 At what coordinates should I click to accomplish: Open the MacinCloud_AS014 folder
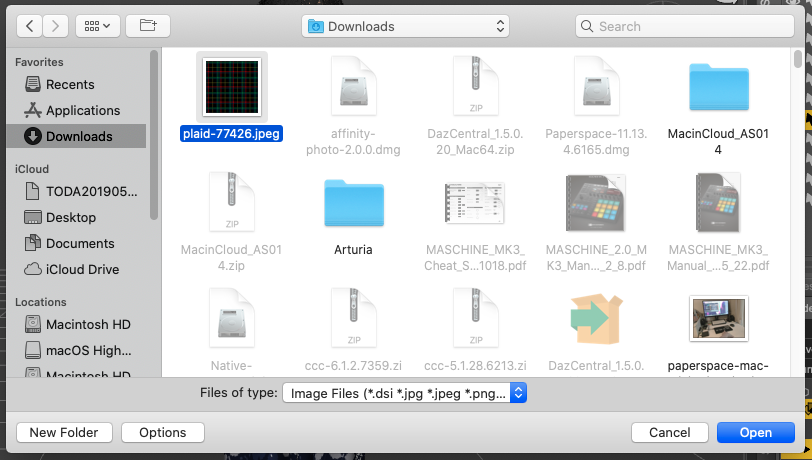click(x=719, y=87)
